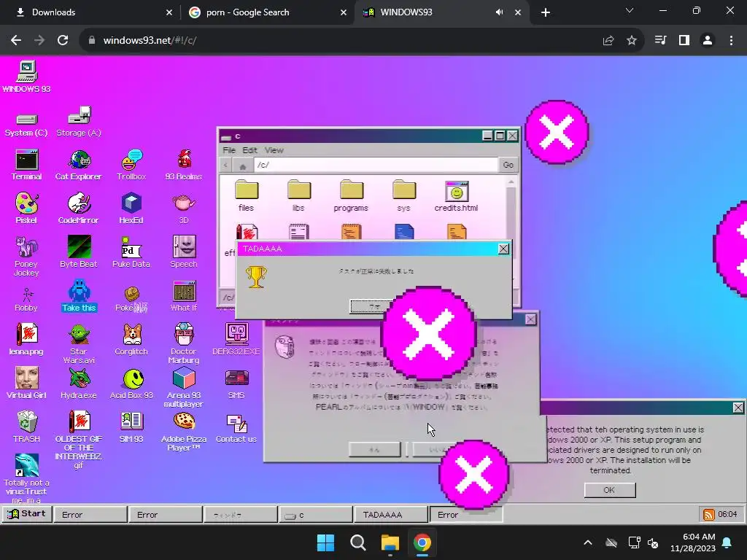The width and height of the screenshot is (747, 560).
Task: Open Puke Data icon
Action: click(x=131, y=252)
